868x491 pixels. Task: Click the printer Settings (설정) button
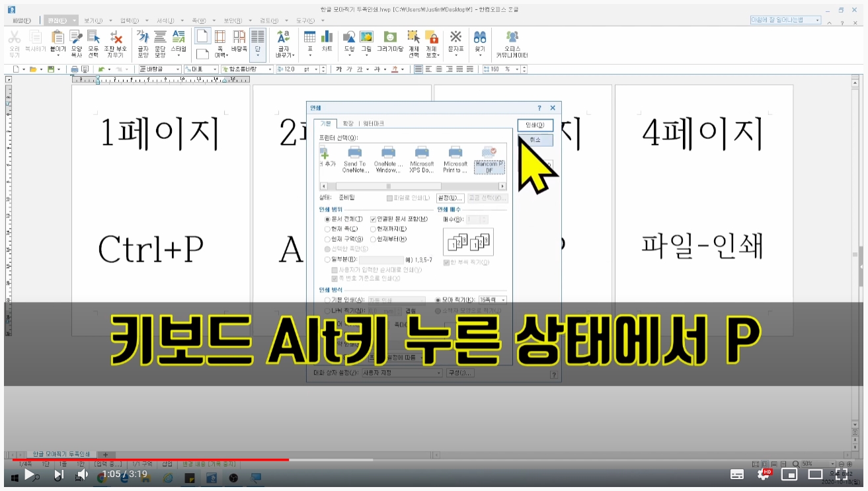point(451,198)
